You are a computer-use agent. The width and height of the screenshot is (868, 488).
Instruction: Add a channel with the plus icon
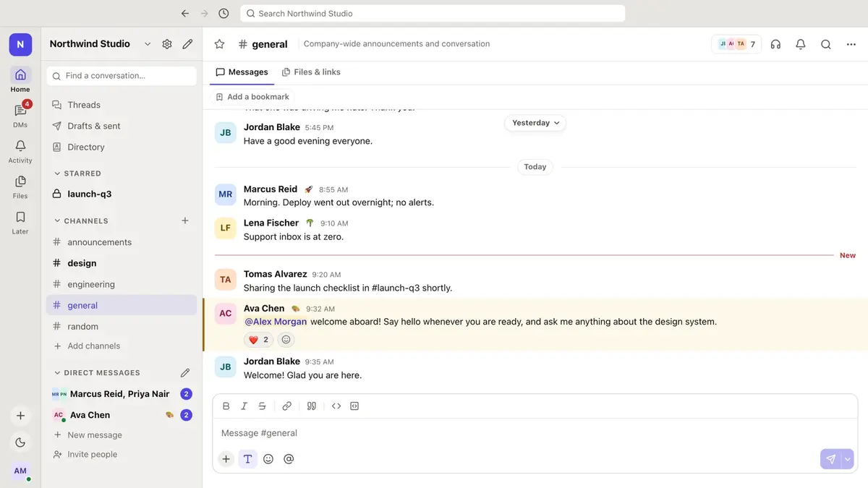click(185, 221)
